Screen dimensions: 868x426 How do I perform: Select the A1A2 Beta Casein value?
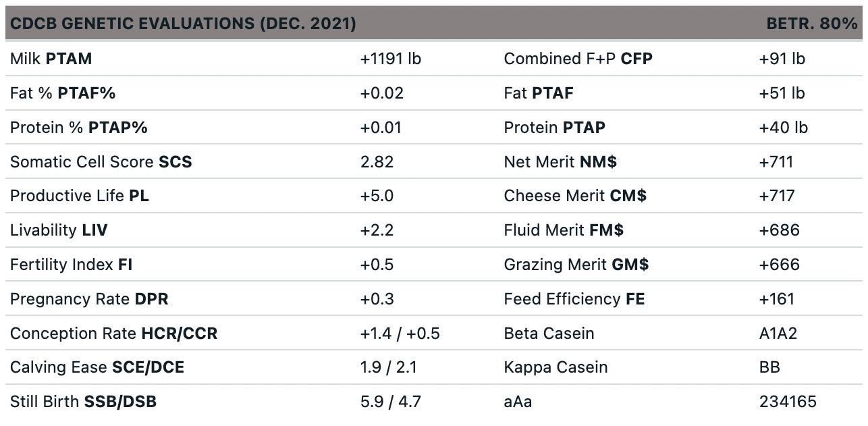pos(778,334)
